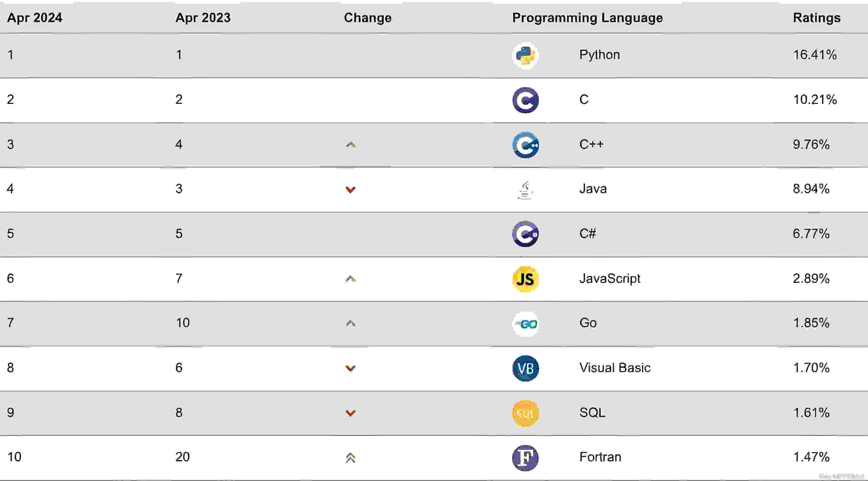Click the Python logo icon
The image size is (868, 481).
click(x=525, y=56)
